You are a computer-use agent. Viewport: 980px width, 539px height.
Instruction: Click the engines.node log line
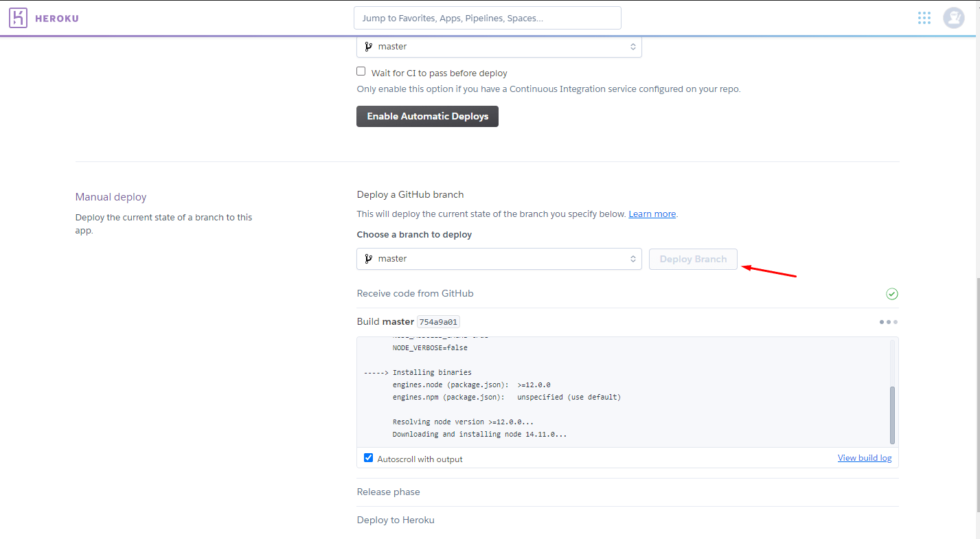472,385
